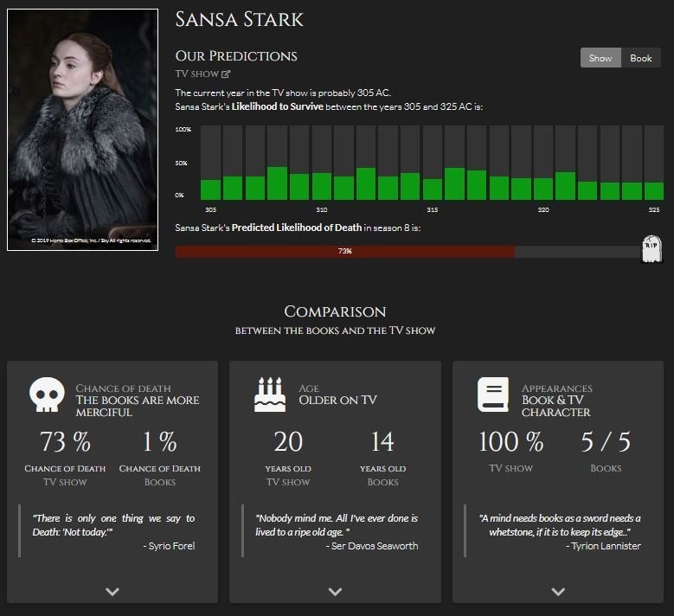
Task: Click the Sansa Stark heading
Action: pyautogui.click(x=239, y=19)
